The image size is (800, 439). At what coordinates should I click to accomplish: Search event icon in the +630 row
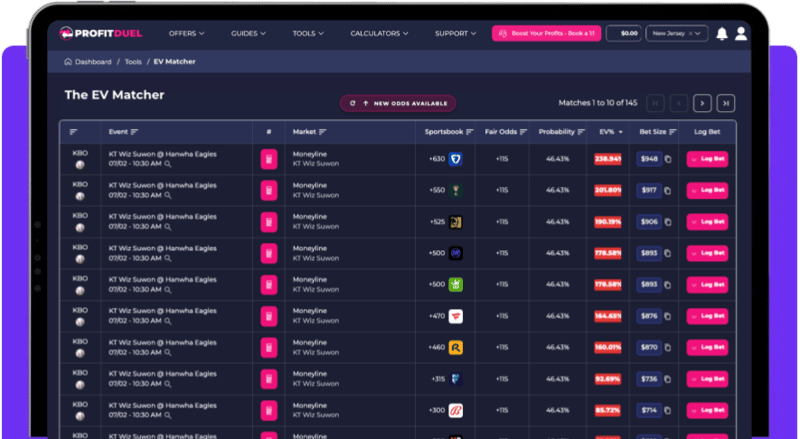pyautogui.click(x=168, y=164)
